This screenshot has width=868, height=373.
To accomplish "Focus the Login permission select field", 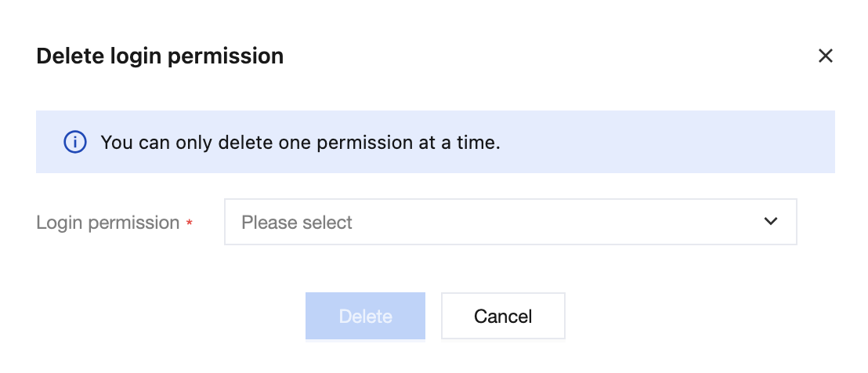I will (x=510, y=222).
